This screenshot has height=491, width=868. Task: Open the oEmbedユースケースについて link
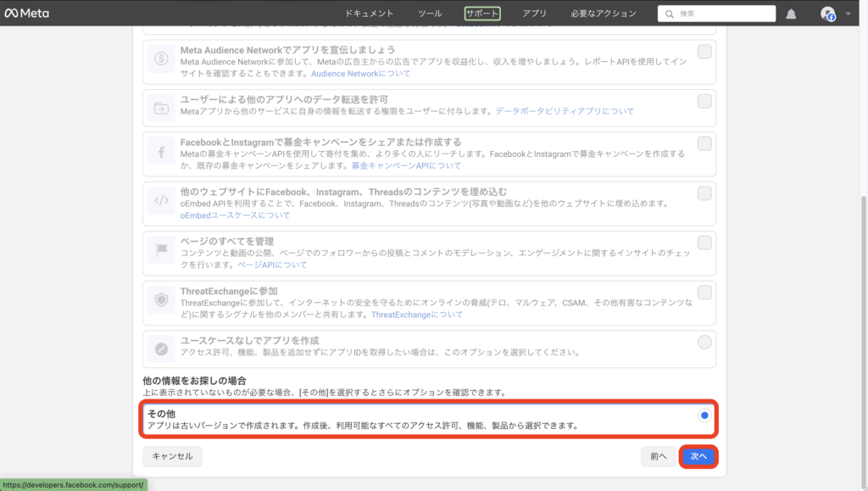(236, 215)
